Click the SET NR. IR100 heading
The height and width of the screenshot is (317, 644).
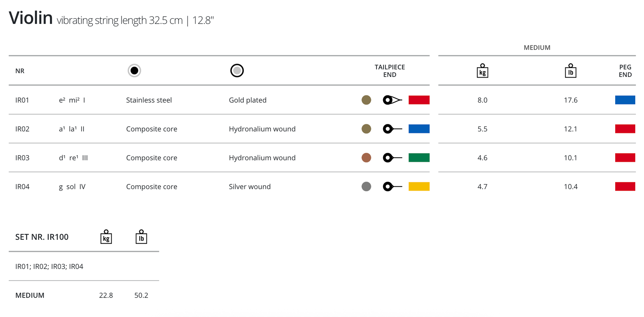click(x=42, y=237)
